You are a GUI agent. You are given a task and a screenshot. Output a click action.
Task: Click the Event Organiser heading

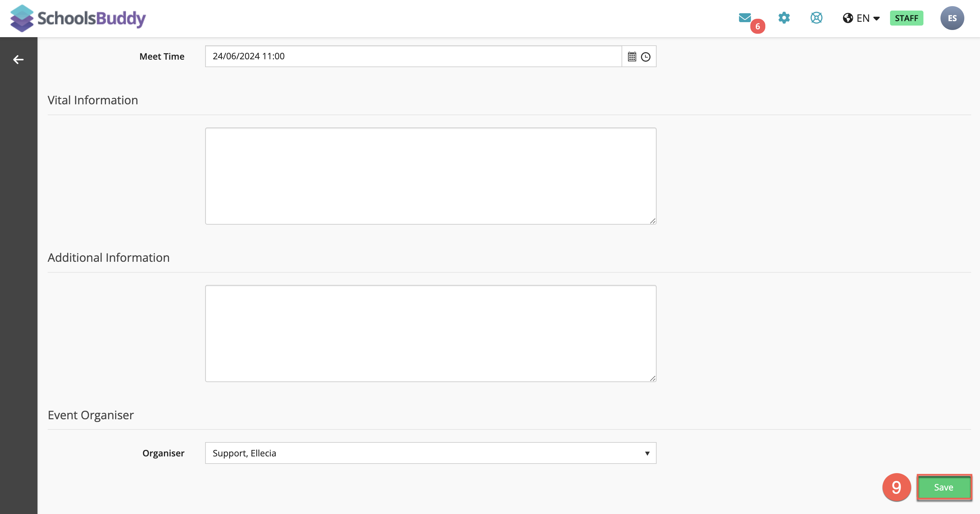click(91, 415)
